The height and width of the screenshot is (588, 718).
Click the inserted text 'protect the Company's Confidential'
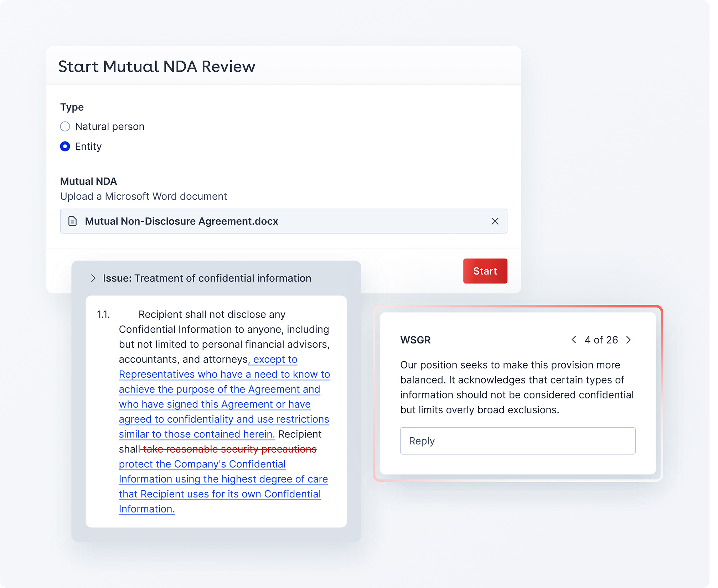202,464
